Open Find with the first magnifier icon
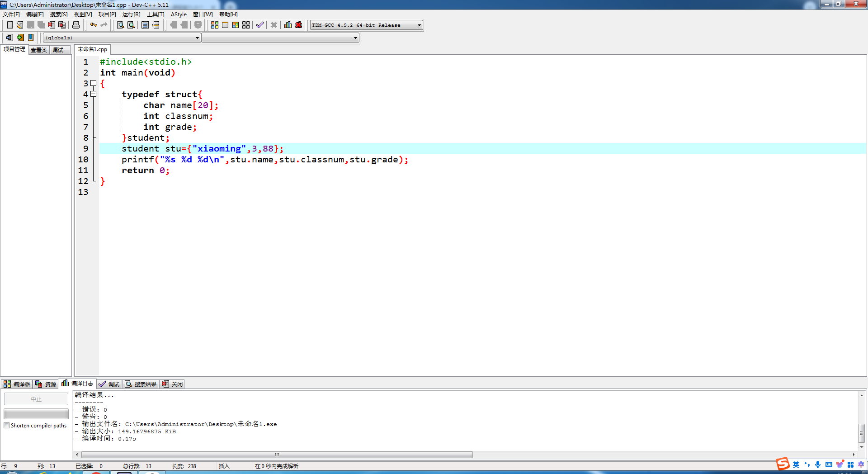Viewport: 868px width, 474px height. coord(121,25)
